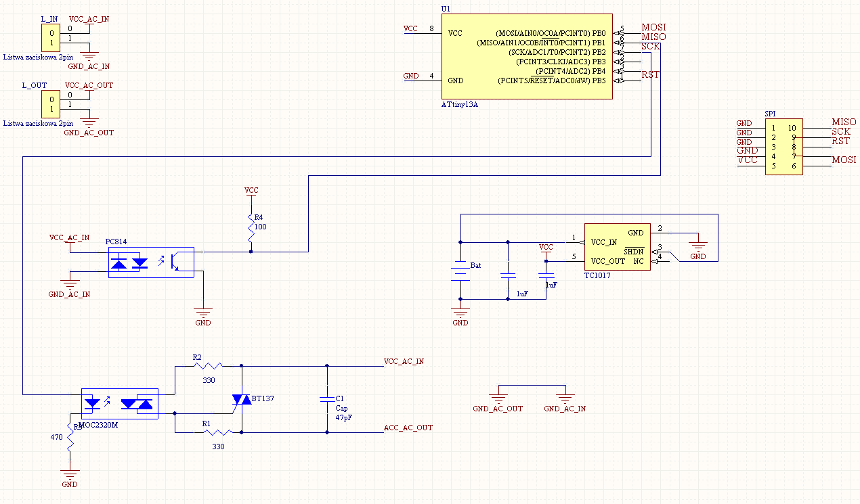Screen dimensions: 860x504
Task: Select the GND symbol below the PC814 transistor
Action: click(202, 313)
